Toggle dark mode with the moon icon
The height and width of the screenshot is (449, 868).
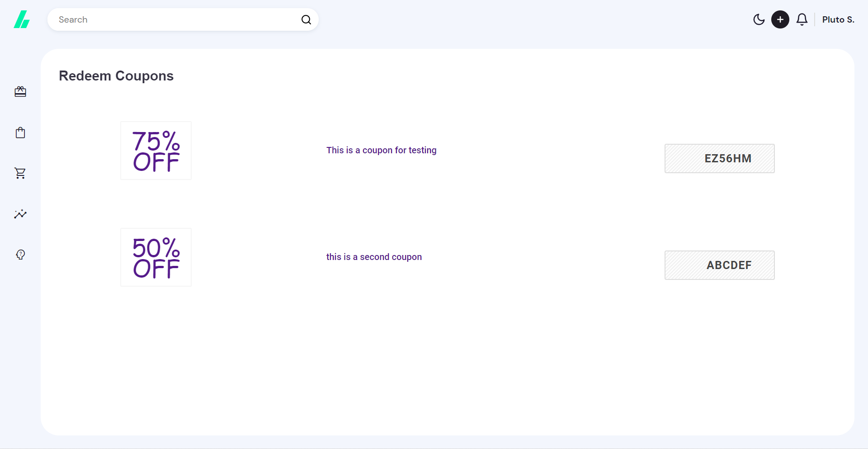[x=759, y=19]
